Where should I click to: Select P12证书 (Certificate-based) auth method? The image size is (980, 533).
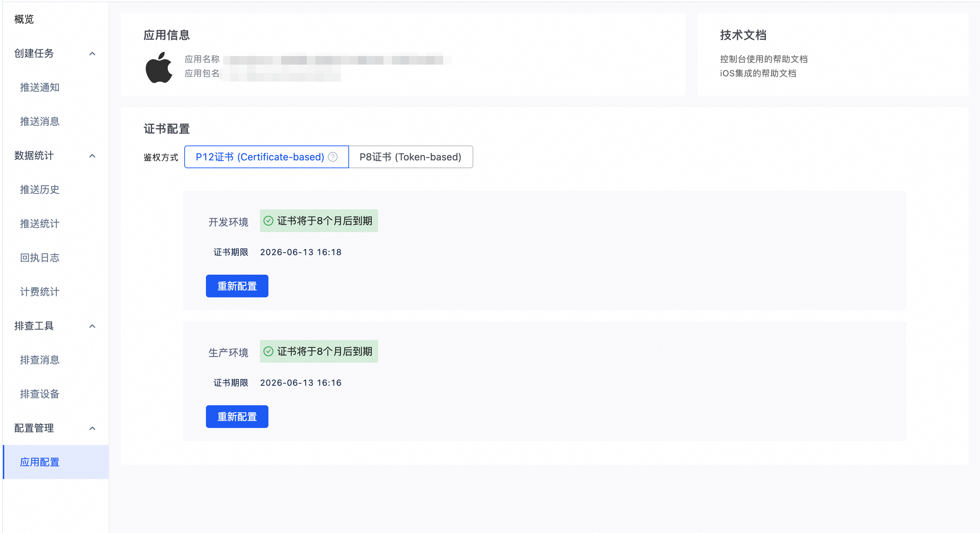260,157
